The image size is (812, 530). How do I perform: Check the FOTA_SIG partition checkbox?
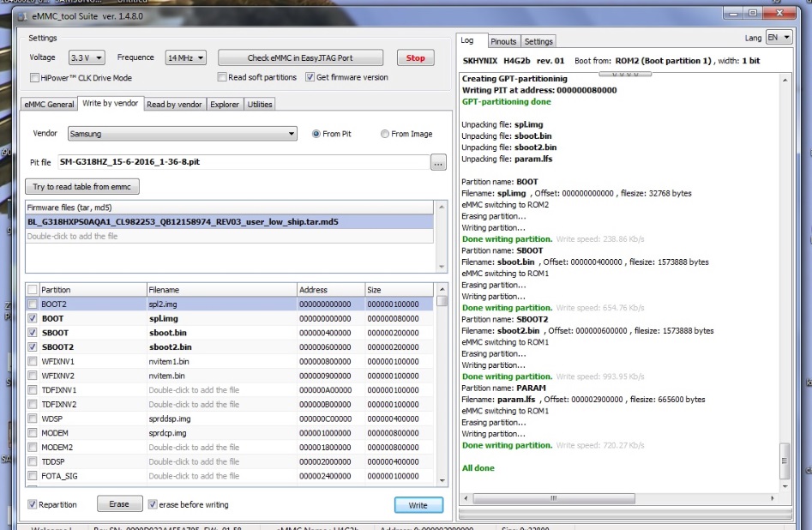click(x=33, y=476)
